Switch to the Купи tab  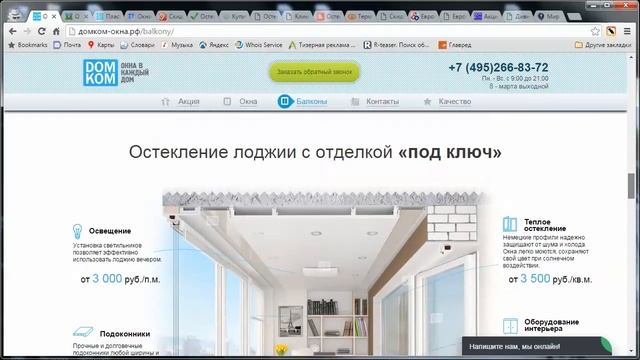[x=235, y=16]
